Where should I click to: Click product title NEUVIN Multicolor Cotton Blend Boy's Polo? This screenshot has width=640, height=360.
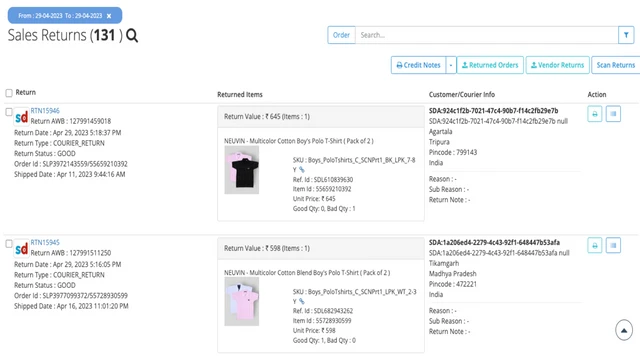[307, 273]
